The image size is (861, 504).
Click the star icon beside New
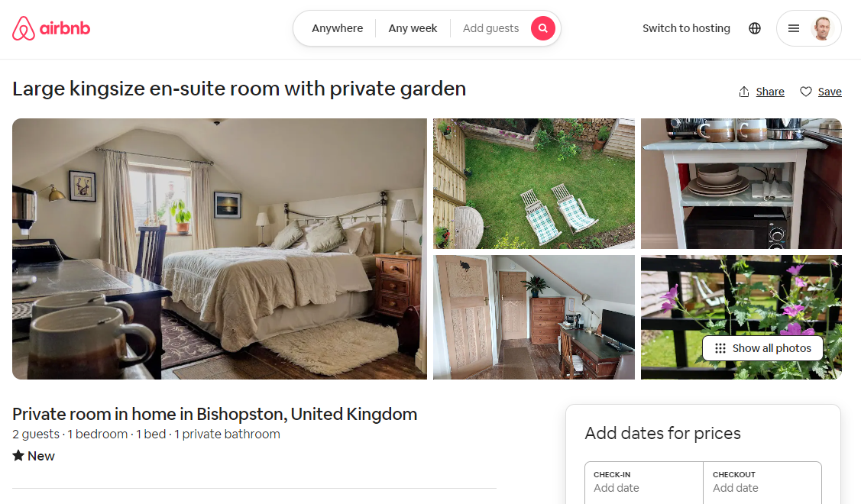18,456
